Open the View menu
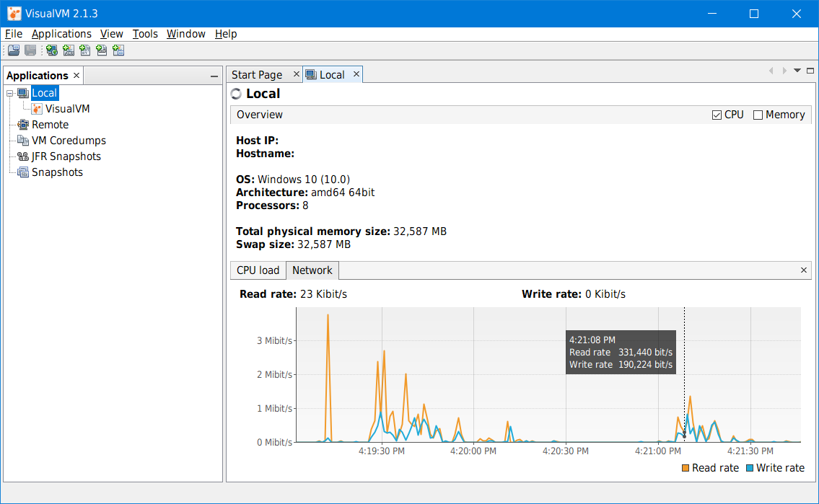 (x=112, y=34)
